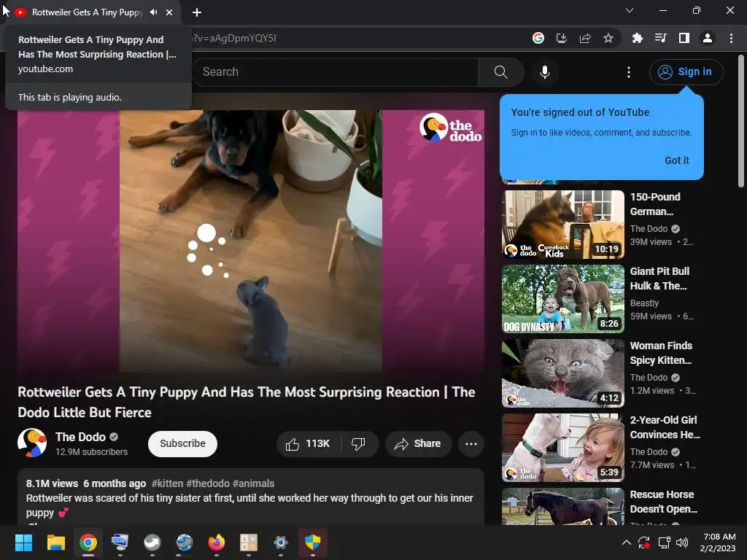Share this page from the address bar
The image size is (747, 560).
tap(585, 38)
